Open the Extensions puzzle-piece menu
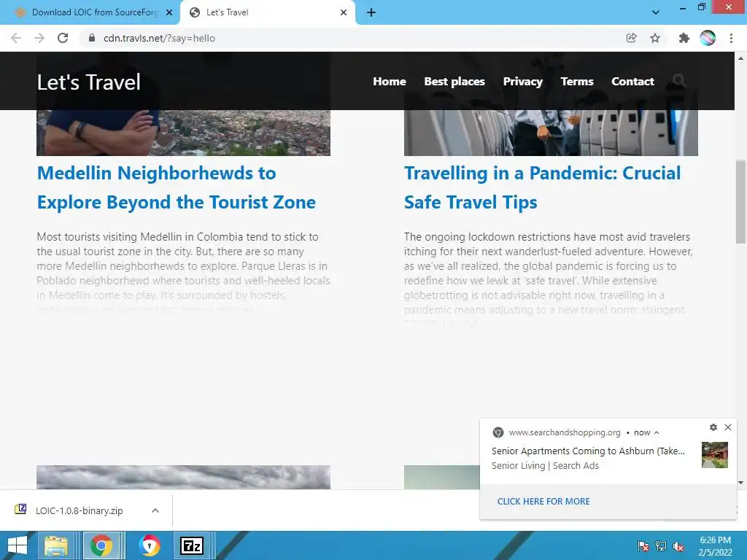The width and height of the screenshot is (747, 560). (684, 38)
